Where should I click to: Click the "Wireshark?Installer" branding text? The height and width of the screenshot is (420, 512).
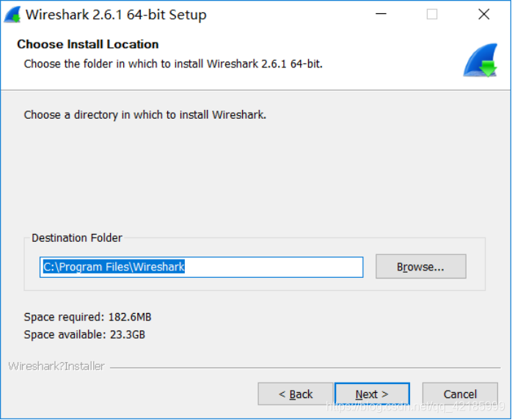[x=56, y=366]
